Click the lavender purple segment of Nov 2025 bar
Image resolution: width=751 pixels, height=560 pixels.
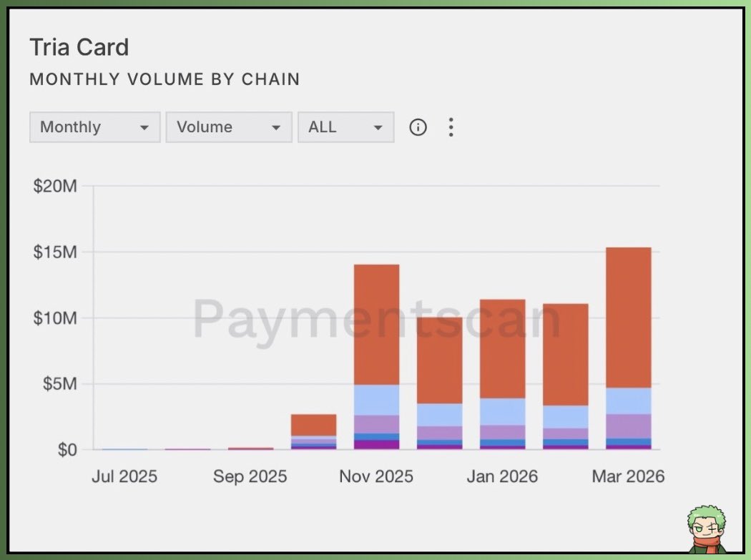click(376, 424)
